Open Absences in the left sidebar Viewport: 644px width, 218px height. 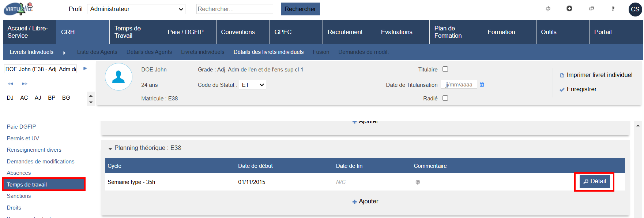[19, 173]
